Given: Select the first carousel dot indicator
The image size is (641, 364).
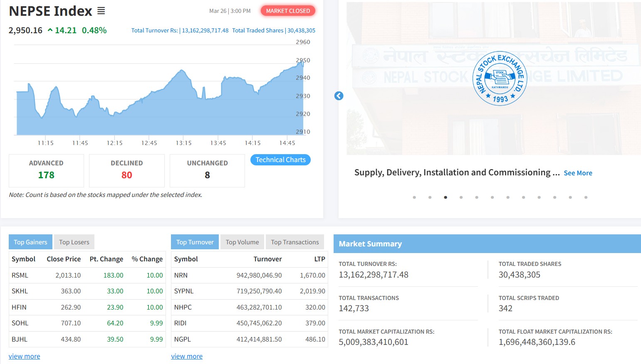Looking at the screenshot, I should [x=414, y=197].
